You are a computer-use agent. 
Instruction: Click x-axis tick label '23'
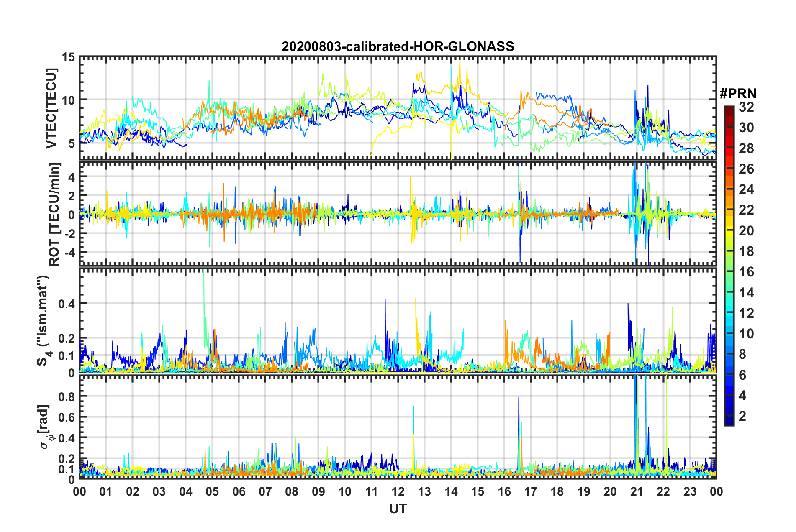(690, 491)
